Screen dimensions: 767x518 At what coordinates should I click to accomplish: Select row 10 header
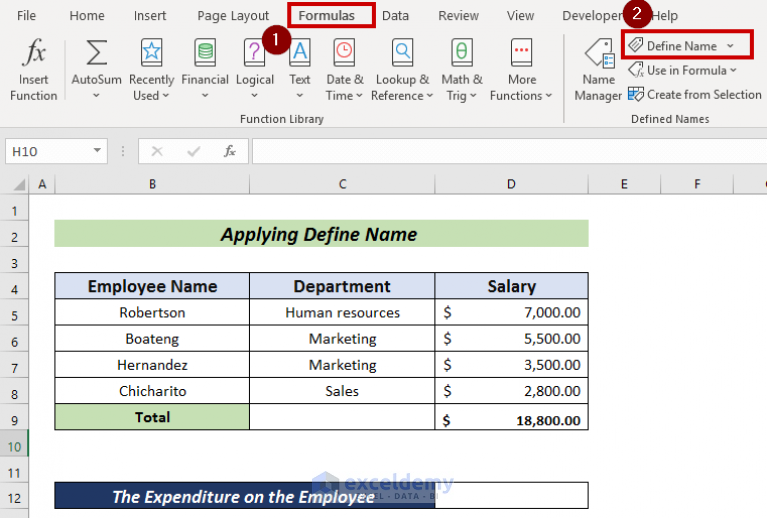pos(14,447)
